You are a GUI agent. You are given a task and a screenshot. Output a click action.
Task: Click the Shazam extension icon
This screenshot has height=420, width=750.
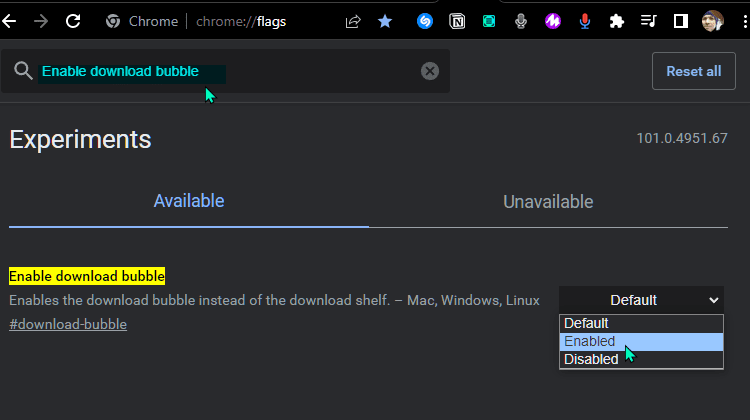click(x=425, y=21)
